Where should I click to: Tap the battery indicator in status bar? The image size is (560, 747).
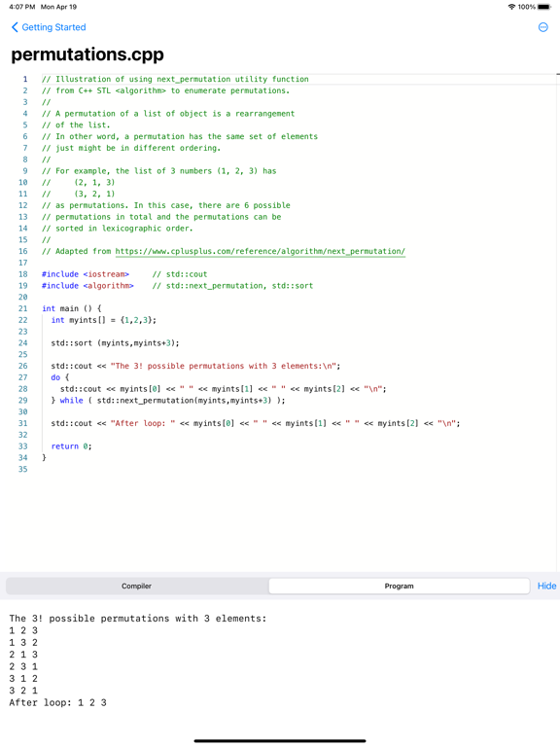(x=543, y=7)
